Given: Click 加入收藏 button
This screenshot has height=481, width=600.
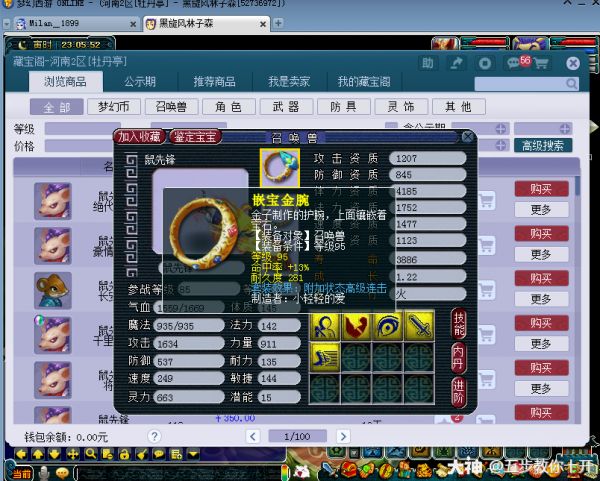Looking at the screenshot, I should (x=139, y=137).
